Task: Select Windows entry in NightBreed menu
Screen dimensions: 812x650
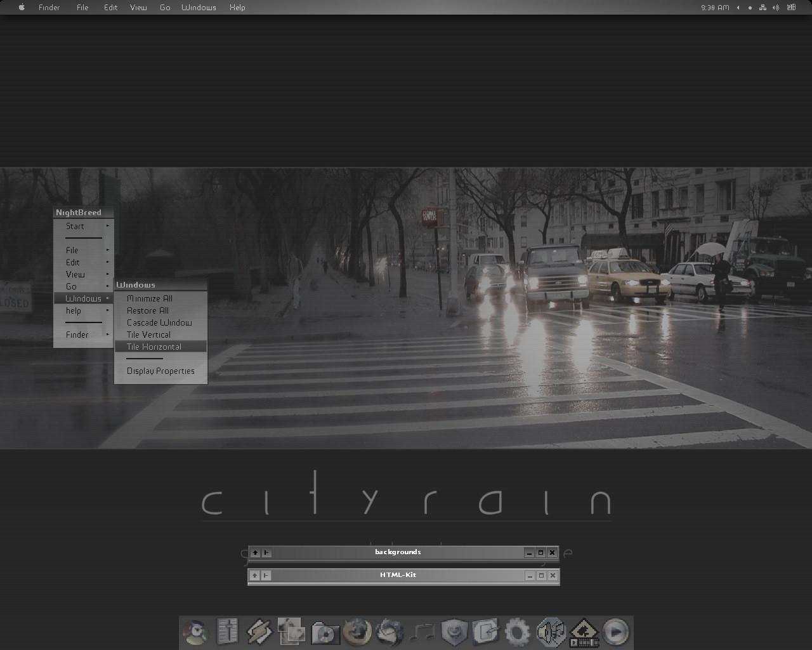Action: (84, 298)
